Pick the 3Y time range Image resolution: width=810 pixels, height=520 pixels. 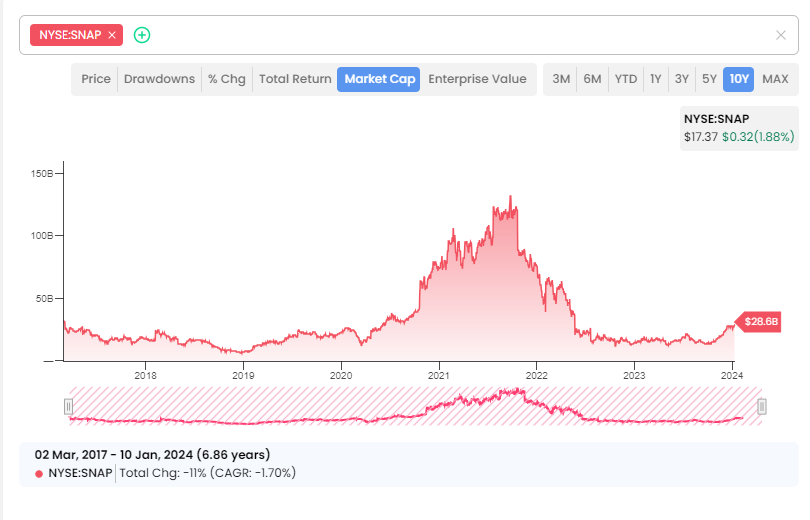681,79
